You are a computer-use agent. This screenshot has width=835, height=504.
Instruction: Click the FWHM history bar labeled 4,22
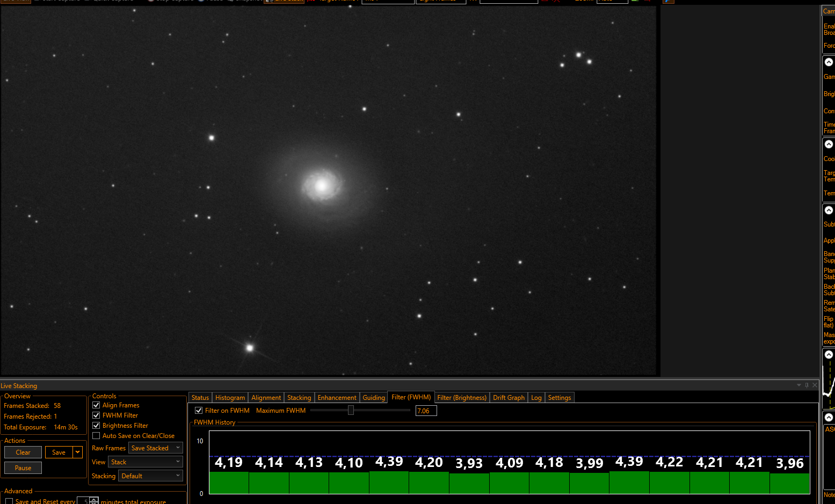click(670, 483)
